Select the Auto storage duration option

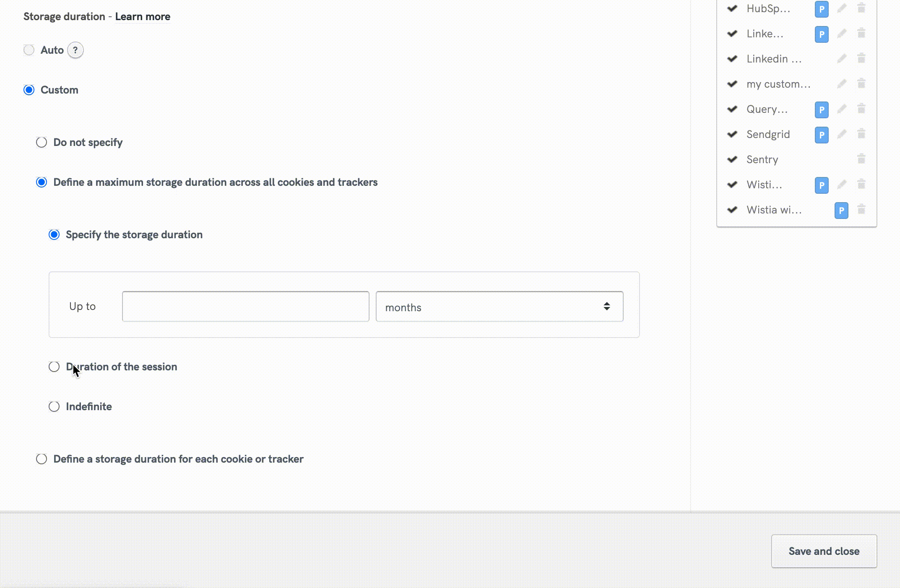point(29,50)
